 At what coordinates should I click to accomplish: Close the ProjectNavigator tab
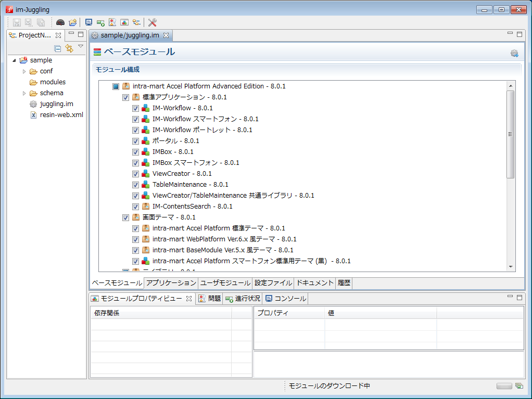58,35
